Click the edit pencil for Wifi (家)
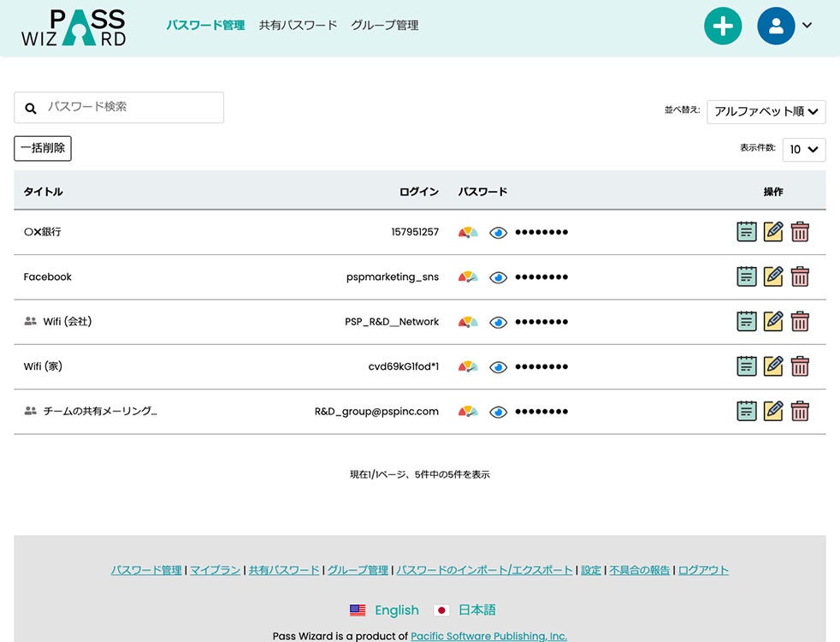The width and height of the screenshot is (840, 642). point(773,366)
